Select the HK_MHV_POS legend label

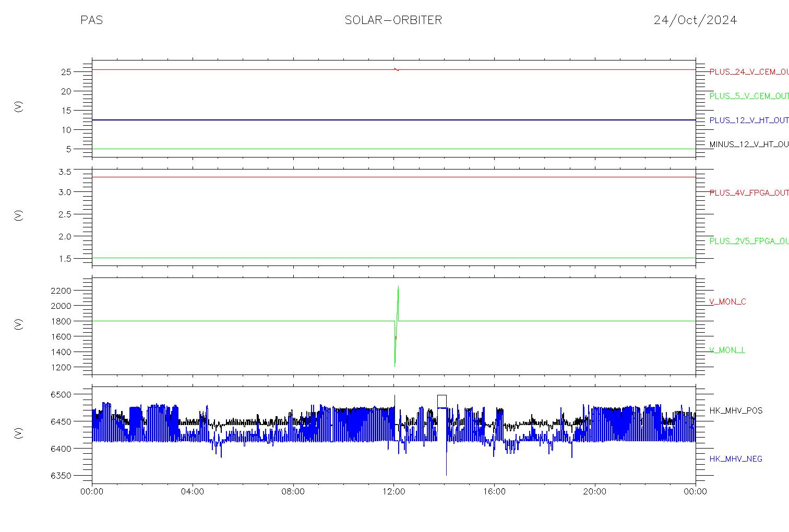point(736,410)
